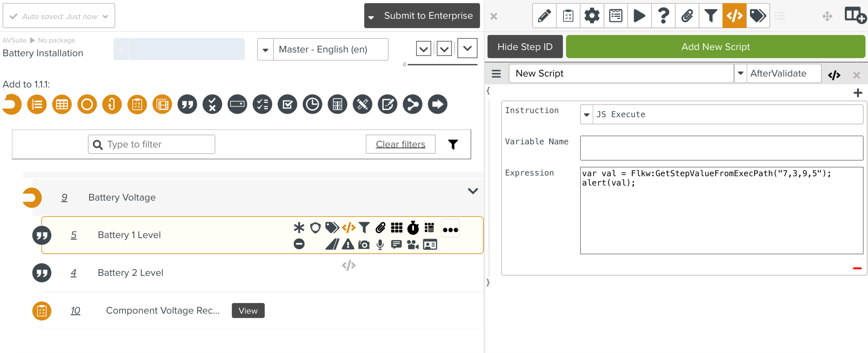The width and height of the screenshot is (868, 353).
Task: Open the scripts tab in top toolbar
Action: tap(734, 16)
